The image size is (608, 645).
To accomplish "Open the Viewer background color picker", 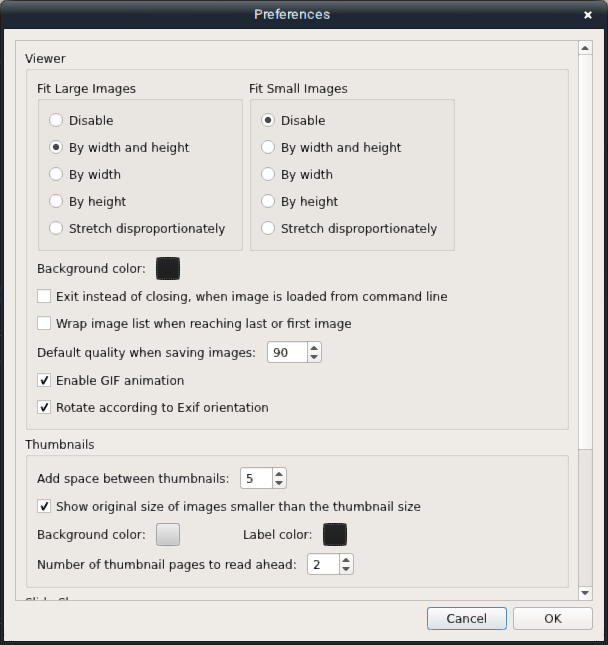I will (168, 269).
